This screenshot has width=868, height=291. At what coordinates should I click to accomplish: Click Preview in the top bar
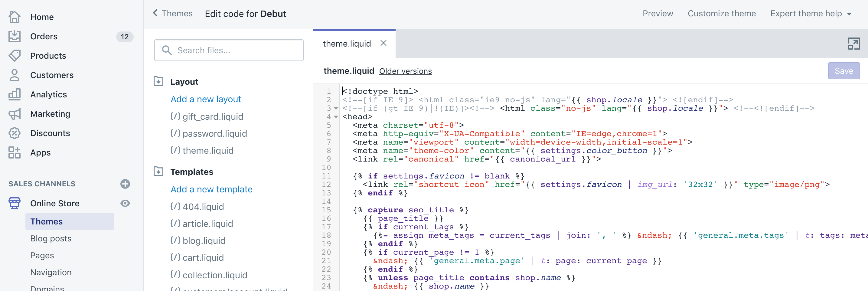(658, 14)
